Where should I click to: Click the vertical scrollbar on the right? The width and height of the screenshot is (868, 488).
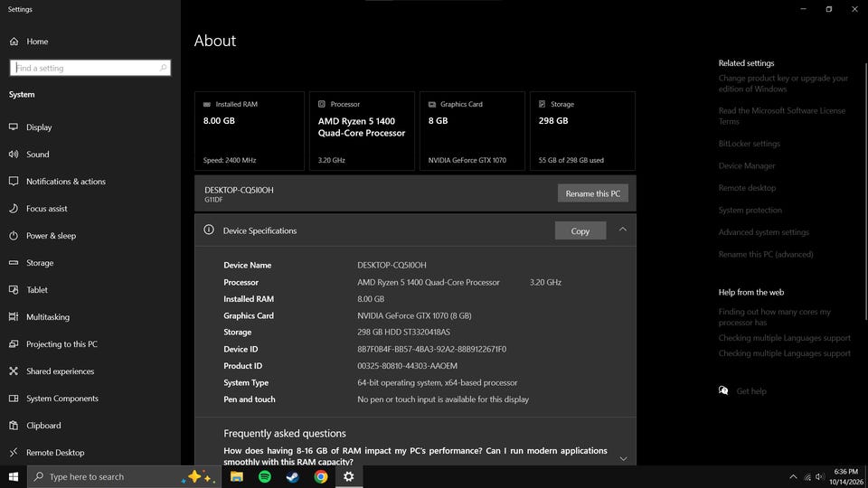pyautogui.click(x=866, y=191)
